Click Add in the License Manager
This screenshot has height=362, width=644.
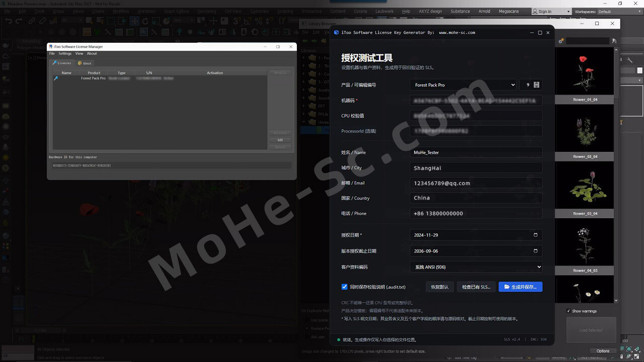click(280, 140)
